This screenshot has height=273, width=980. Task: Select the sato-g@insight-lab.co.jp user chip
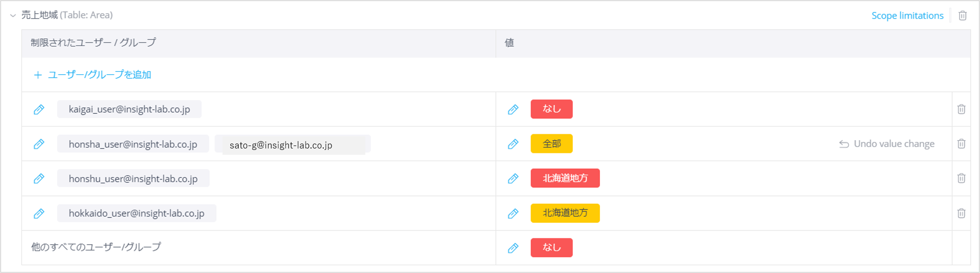[292, 145]
